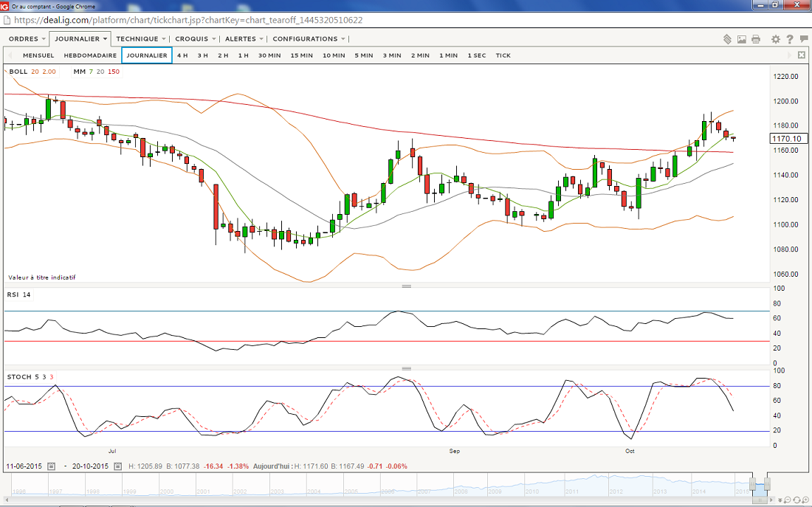
Task: Open the ALERTES menu
Action: (x=244, y=39)
